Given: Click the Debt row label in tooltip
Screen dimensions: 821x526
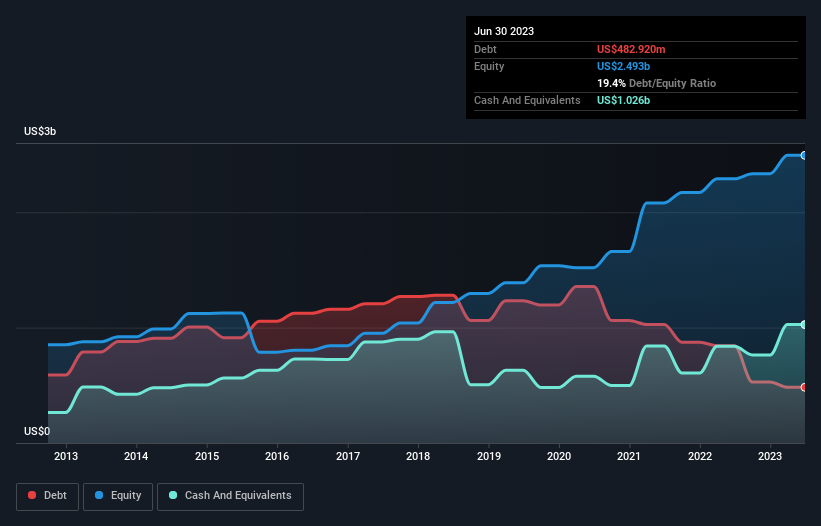Looking at the screenshot, I should pyautogui.click(x=485, y=49).
